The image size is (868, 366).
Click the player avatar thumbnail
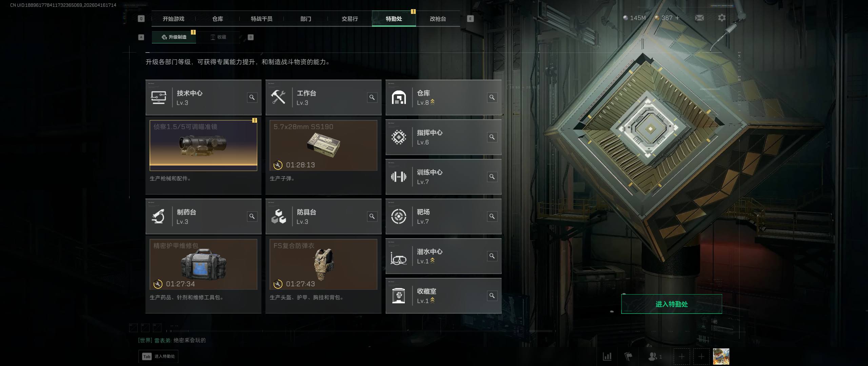pyautogui.click(x=721, y=357)
